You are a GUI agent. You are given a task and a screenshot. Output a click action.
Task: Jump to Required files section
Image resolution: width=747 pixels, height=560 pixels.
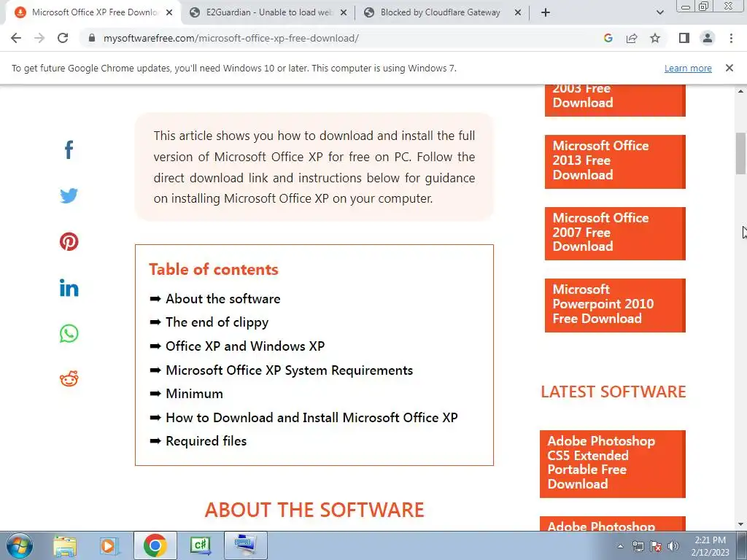click(206, 441)
